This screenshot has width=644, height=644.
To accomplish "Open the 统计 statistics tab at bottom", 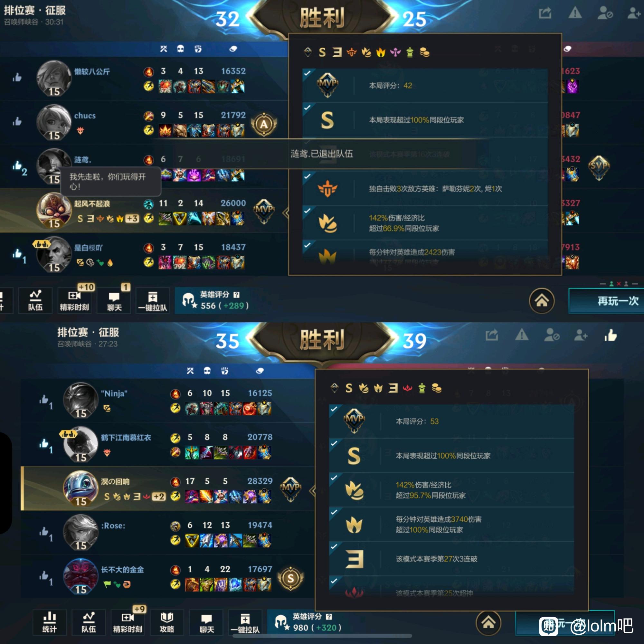I will coord(50,622).
